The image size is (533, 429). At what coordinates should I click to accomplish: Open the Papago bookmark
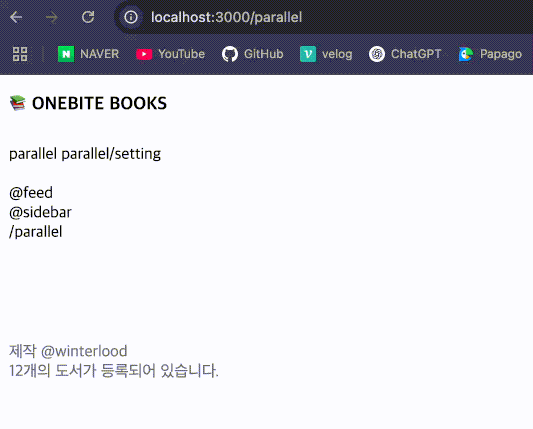[x=490, y=54]
